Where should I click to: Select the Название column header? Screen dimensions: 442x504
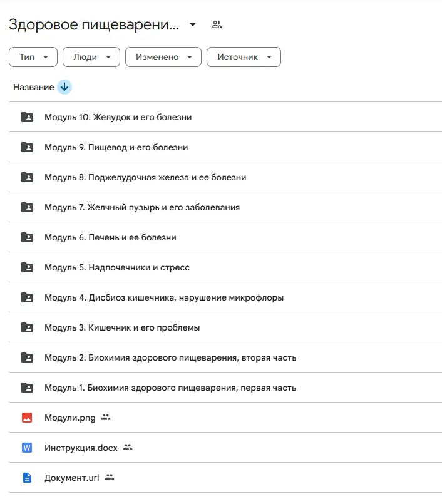[34, 88]
